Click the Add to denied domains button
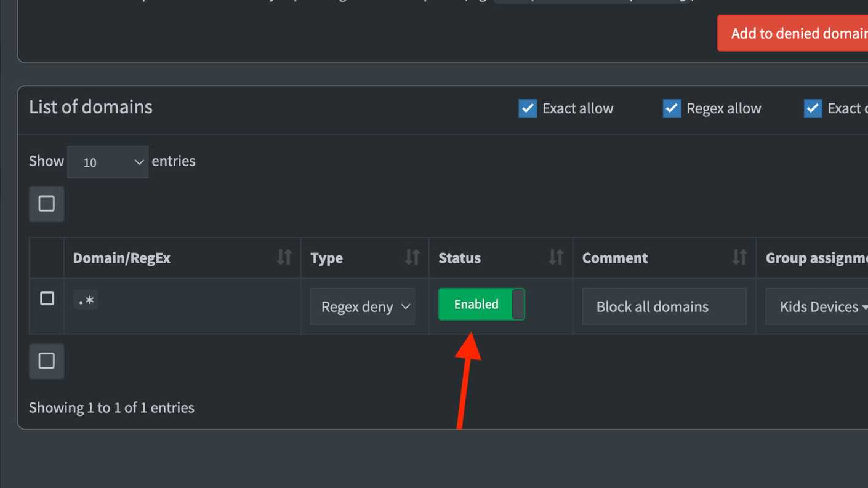Image resolution: width=868 pixels, height=488 pixels. (x=793, y=33)
